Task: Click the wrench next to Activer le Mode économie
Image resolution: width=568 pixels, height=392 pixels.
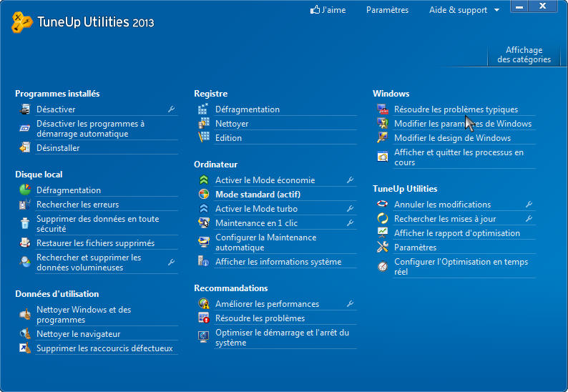Action: point(351,180)
